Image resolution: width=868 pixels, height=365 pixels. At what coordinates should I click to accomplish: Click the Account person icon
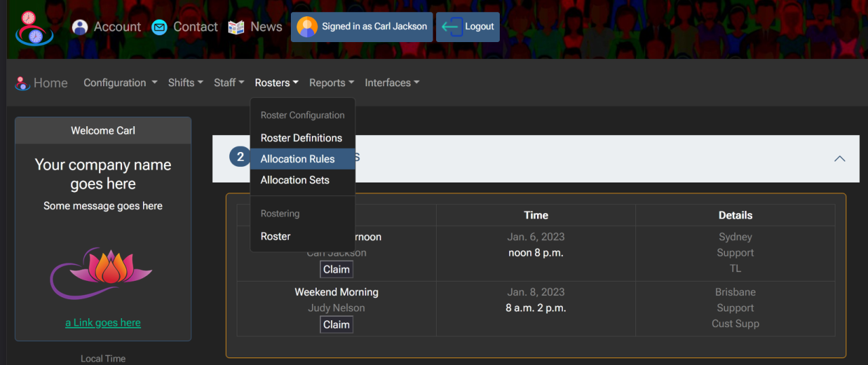(80, 27)
